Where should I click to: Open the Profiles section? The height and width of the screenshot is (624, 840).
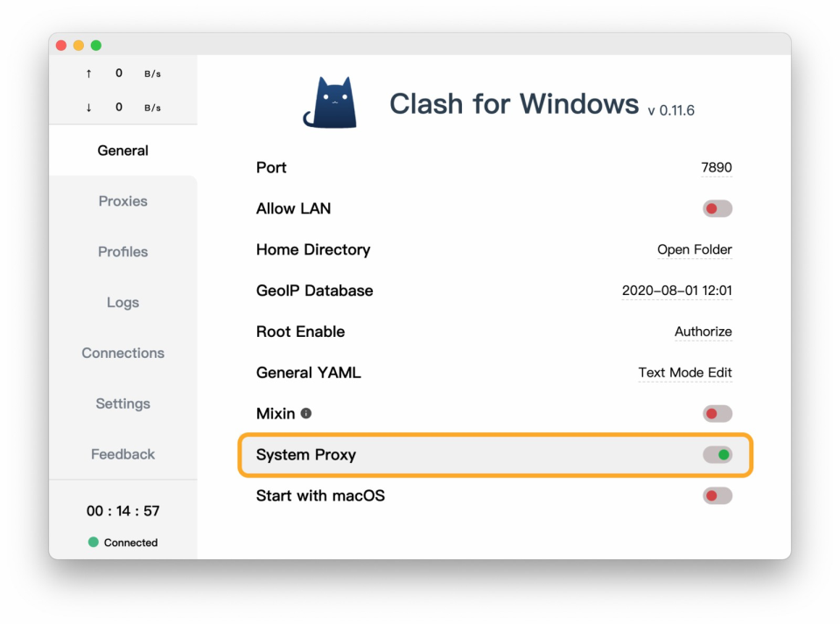click(x=122, y=252)
